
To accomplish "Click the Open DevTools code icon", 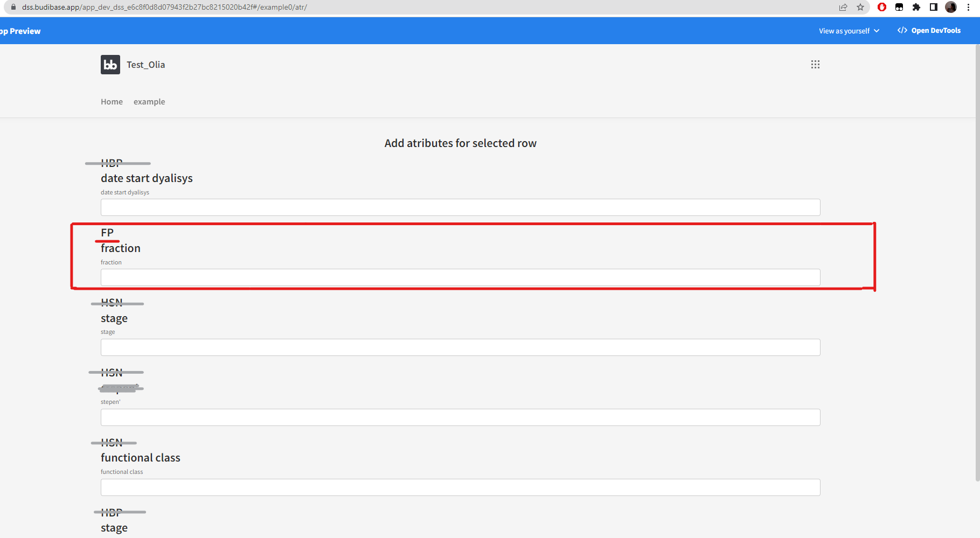I will coord(902,30).
